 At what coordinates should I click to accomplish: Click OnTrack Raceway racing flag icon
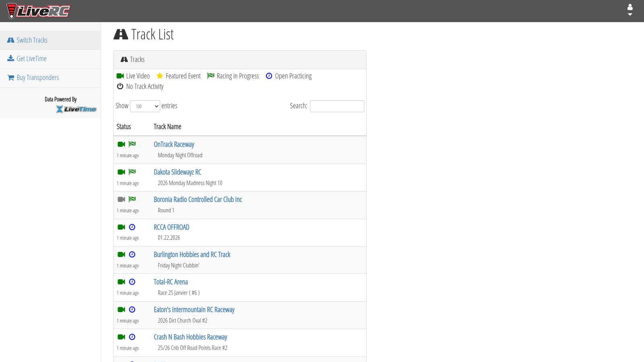132,144
